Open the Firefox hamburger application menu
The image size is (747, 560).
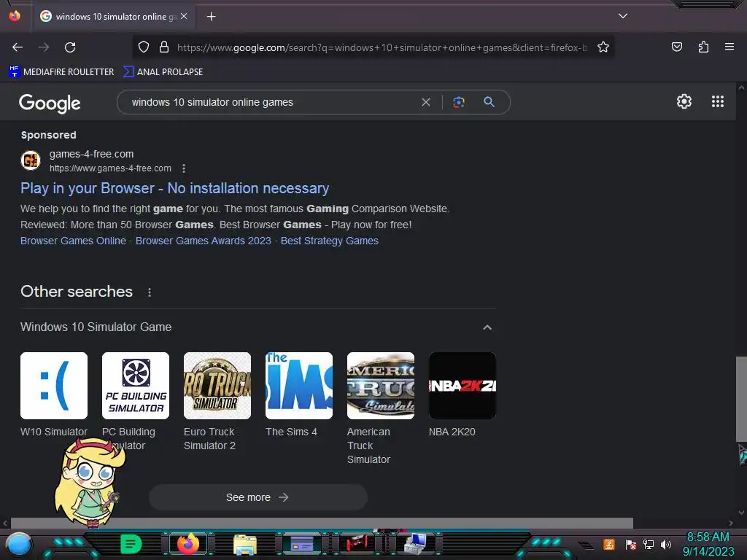(x=729, y=47)
